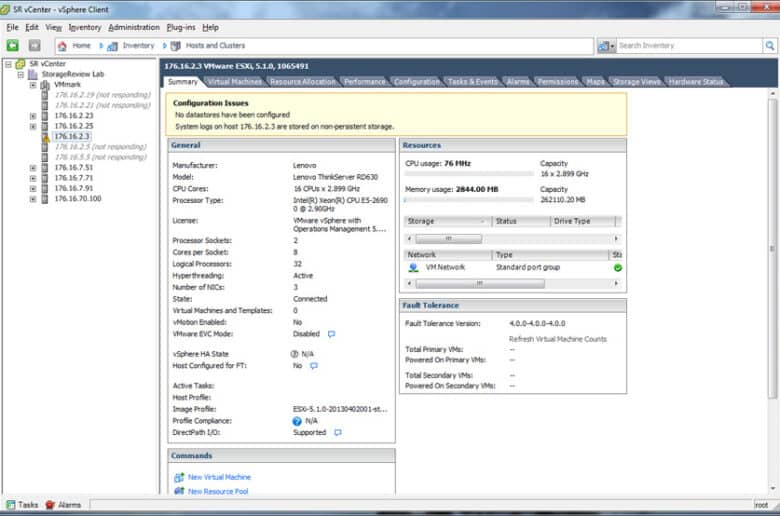780x516 pixels.
Task: Click the green back navigation arrow
Action: (12, 45)
